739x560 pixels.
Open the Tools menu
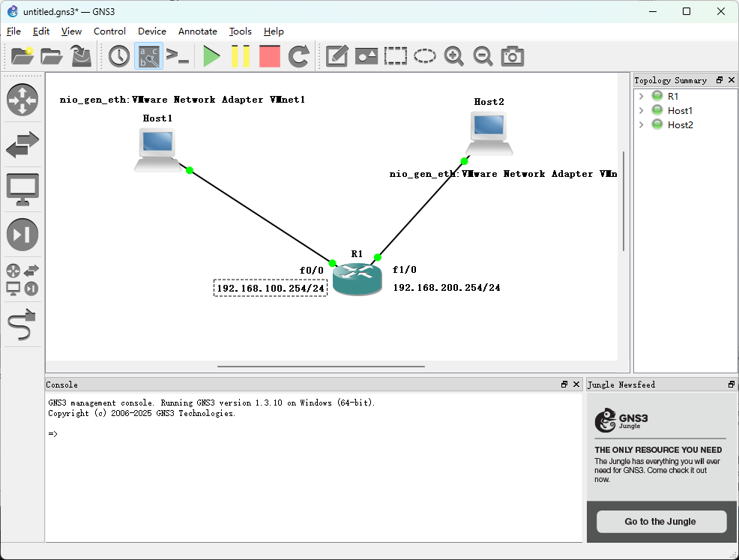[x=241, y=31]
